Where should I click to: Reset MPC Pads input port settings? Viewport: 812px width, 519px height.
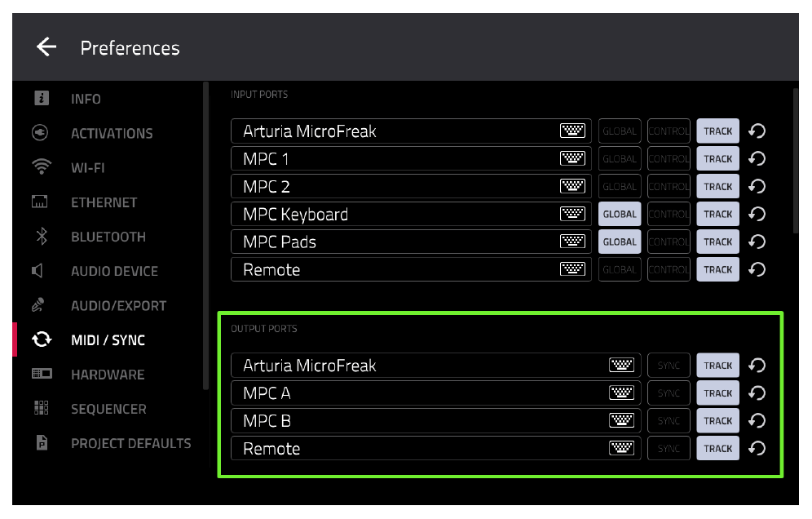757,242
